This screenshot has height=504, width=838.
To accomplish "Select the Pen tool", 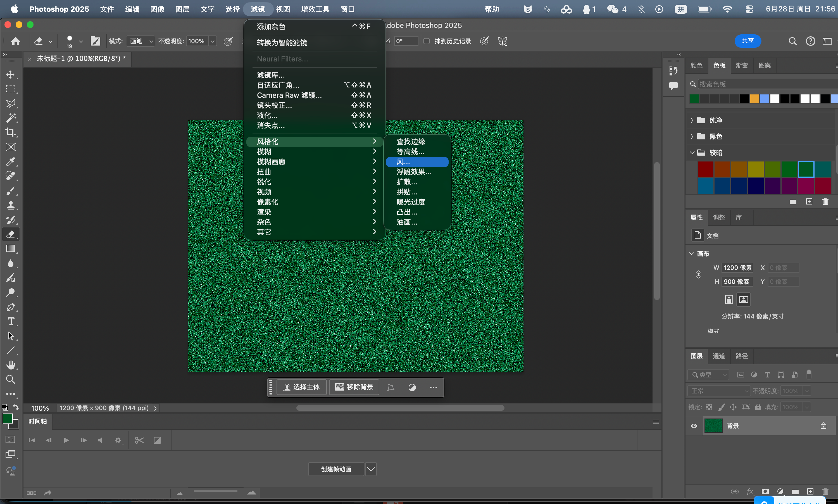I will click(x=11, y=307).
